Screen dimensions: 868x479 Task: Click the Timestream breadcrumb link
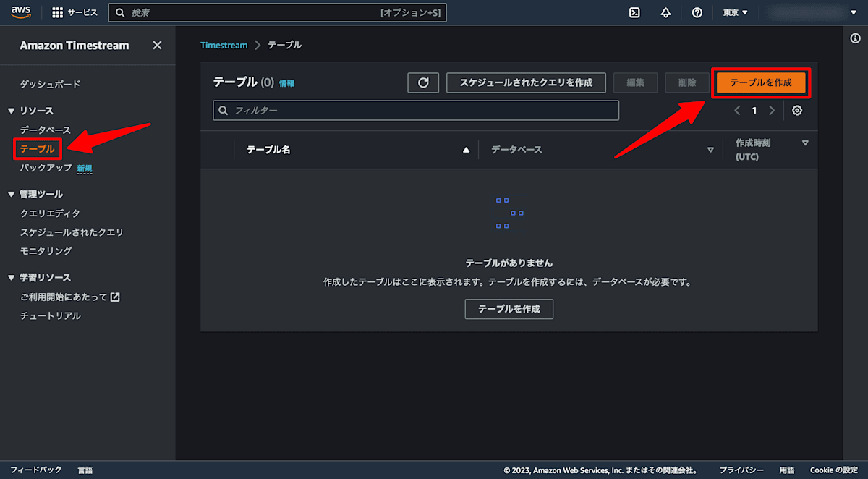tap(224, 45)
